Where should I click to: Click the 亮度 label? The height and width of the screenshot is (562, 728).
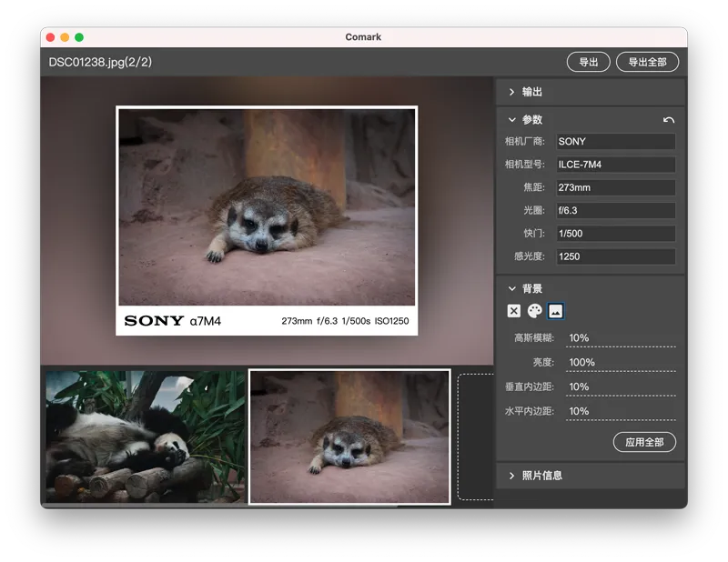(x=543, y=363)
